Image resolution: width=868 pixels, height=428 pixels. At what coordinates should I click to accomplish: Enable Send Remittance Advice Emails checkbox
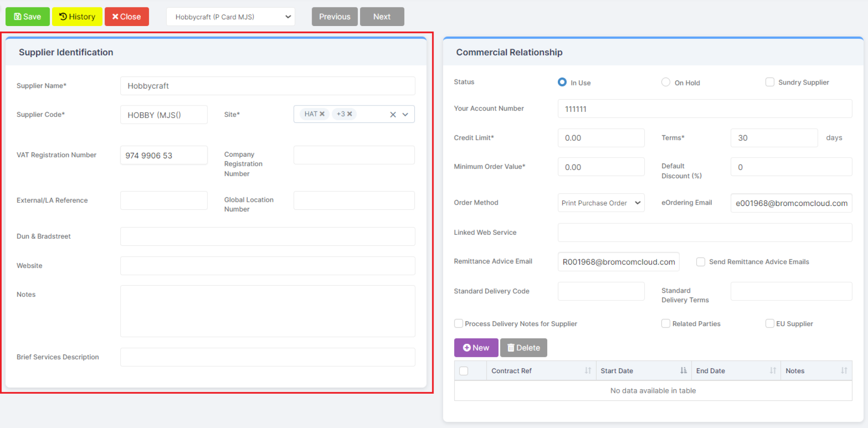pos(700,262)
